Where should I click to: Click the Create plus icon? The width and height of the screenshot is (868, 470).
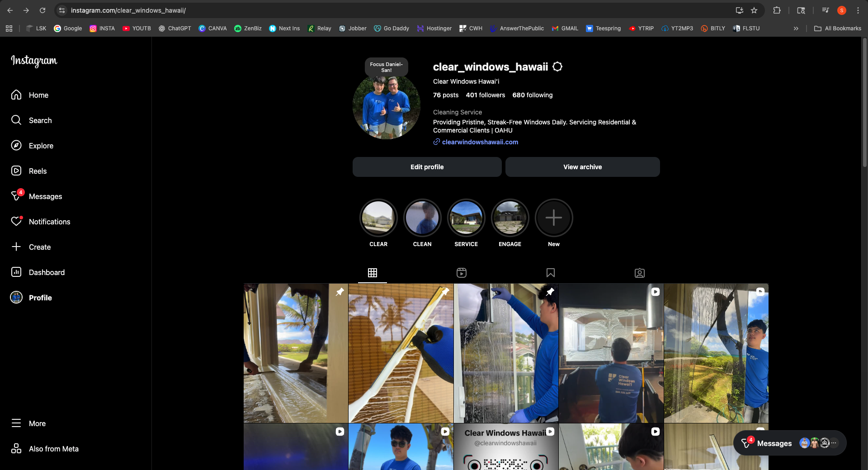16,247
